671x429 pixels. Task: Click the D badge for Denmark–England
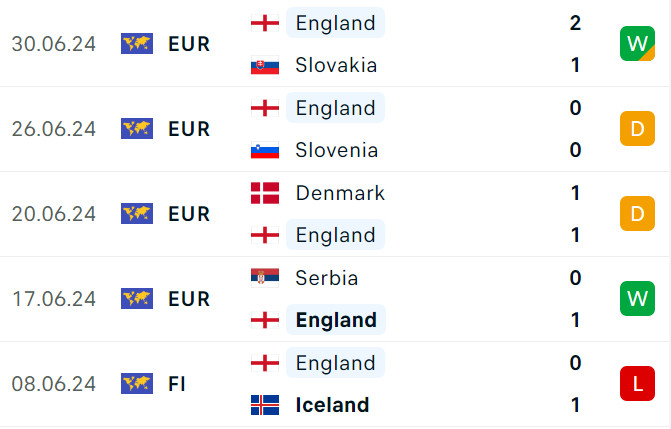pyautogui.click(x=636, y=214)
